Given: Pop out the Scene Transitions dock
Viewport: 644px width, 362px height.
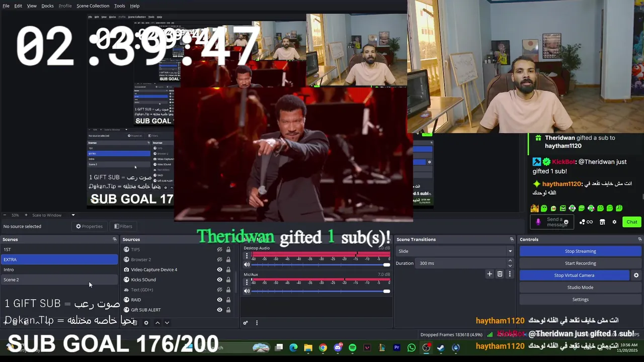Looking at the screenshot, I should (512, 239).
